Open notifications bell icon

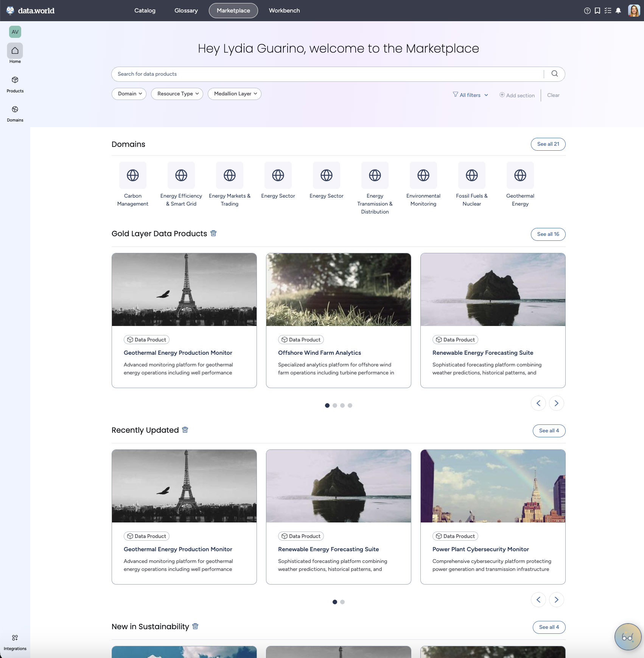(x=618, y=11)
